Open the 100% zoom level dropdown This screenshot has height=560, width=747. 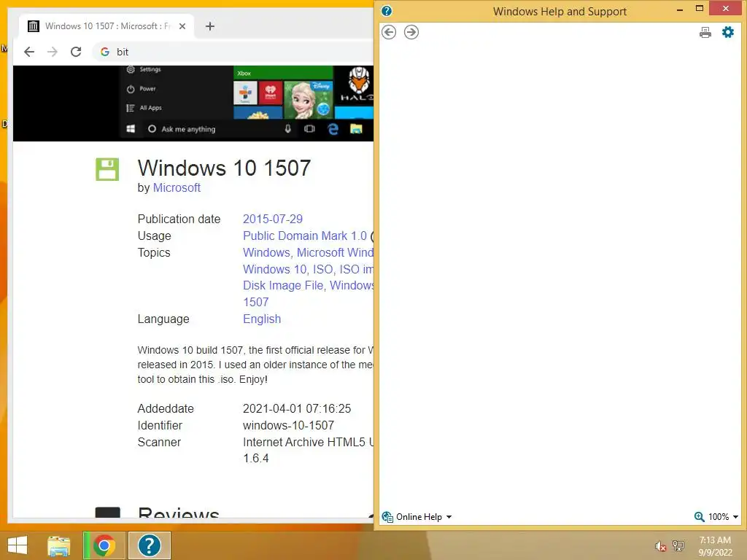[x=723, y=517]
